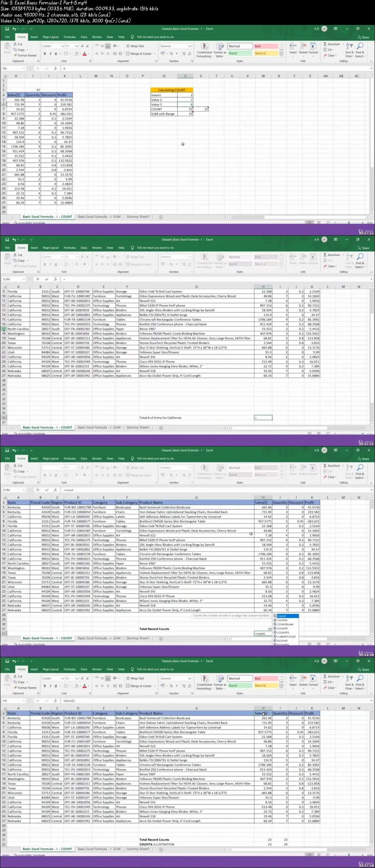The height and width of the screenshot is (868, 375).
Task: Toggle Bold in the 00:01:56 frame
Action: pyautogui.click(x=45, y=54)
